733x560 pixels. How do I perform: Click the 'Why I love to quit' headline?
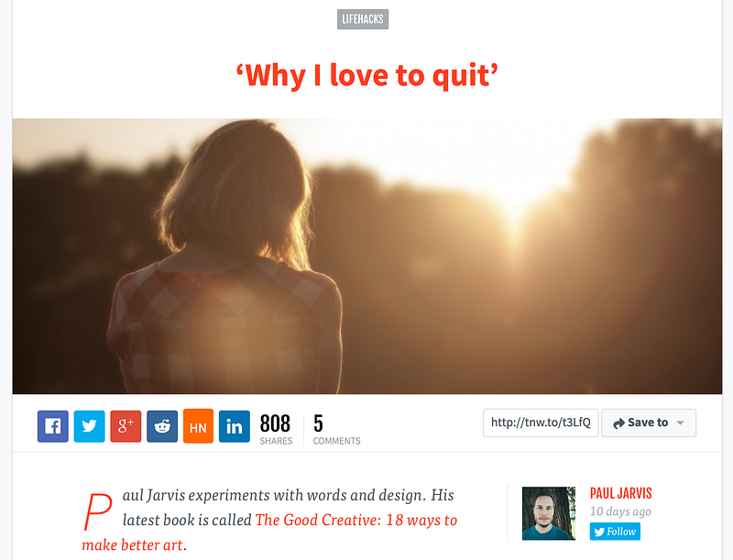[x=367, y=75]
